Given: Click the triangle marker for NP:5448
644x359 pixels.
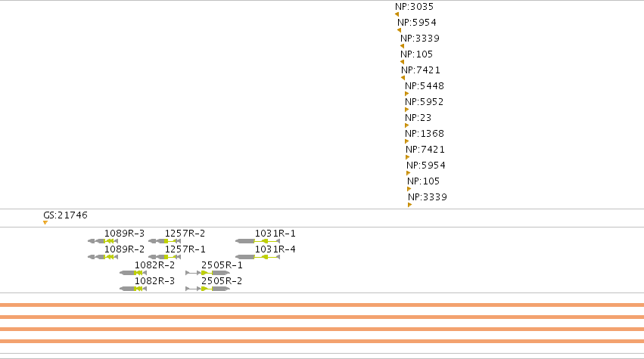Looking at the screenshot, I should pyautogui.click(x=406, y=94).
